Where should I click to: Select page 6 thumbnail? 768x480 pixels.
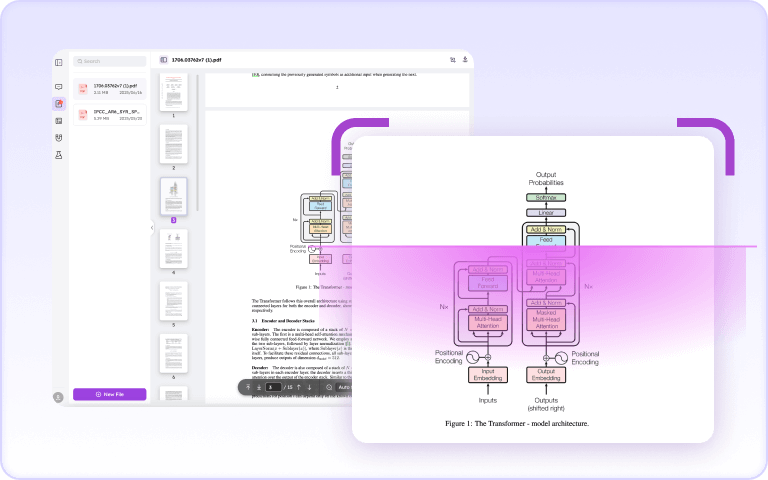point(173,354)
